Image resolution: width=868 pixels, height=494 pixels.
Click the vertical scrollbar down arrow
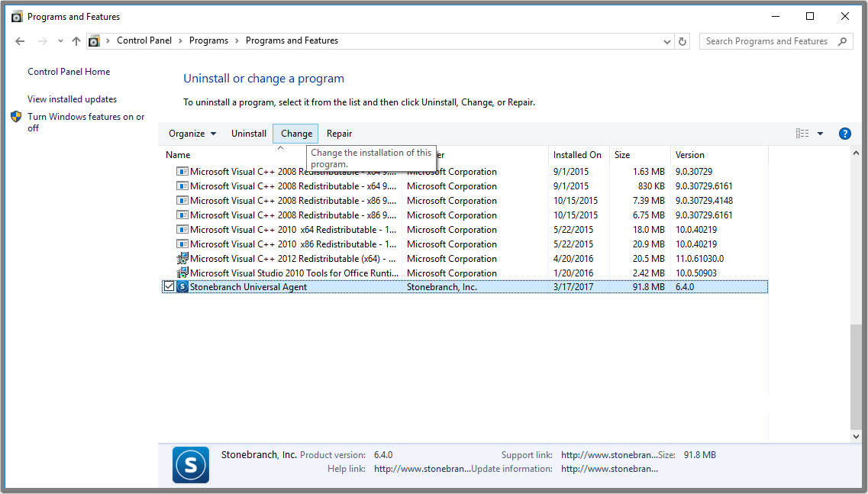coord(856,436)
